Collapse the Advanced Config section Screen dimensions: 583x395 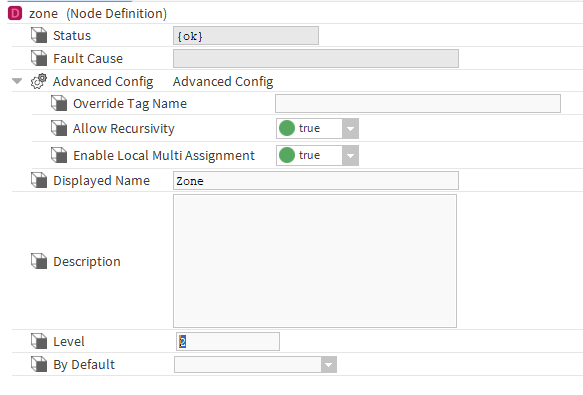(17, 81)
